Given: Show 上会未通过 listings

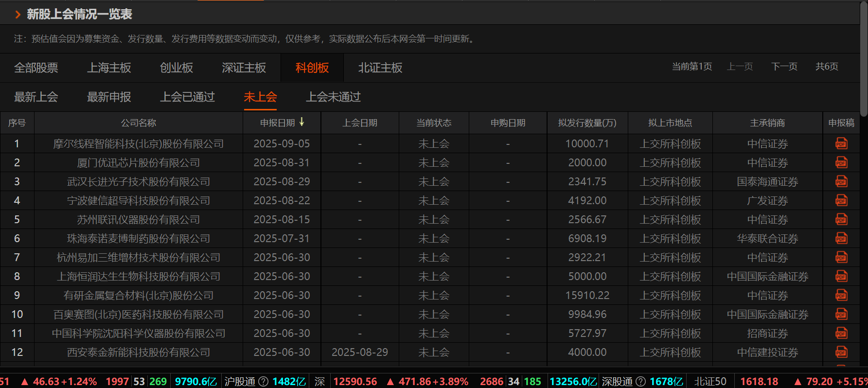Looking at the screenshot, I should tap(334, 97).
